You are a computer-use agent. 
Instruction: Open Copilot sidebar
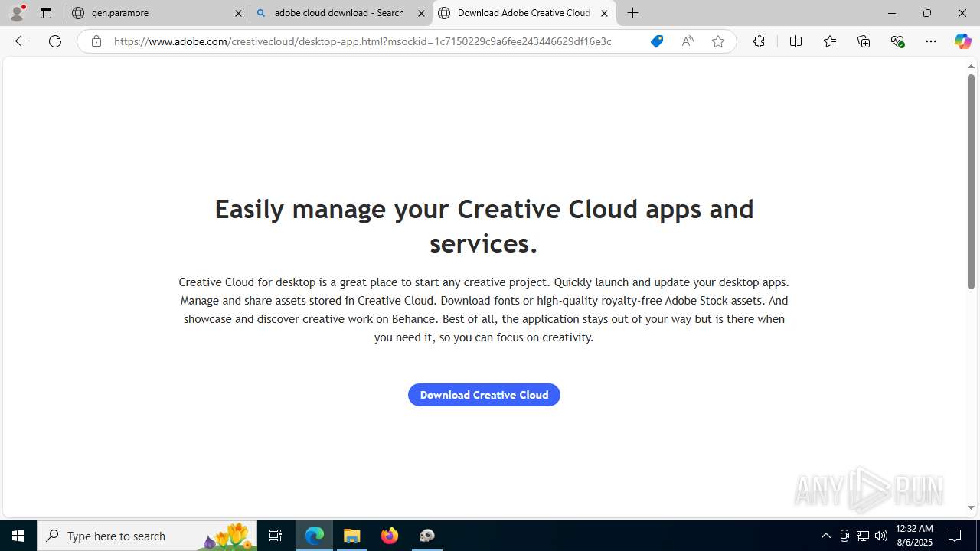point(962,41)
